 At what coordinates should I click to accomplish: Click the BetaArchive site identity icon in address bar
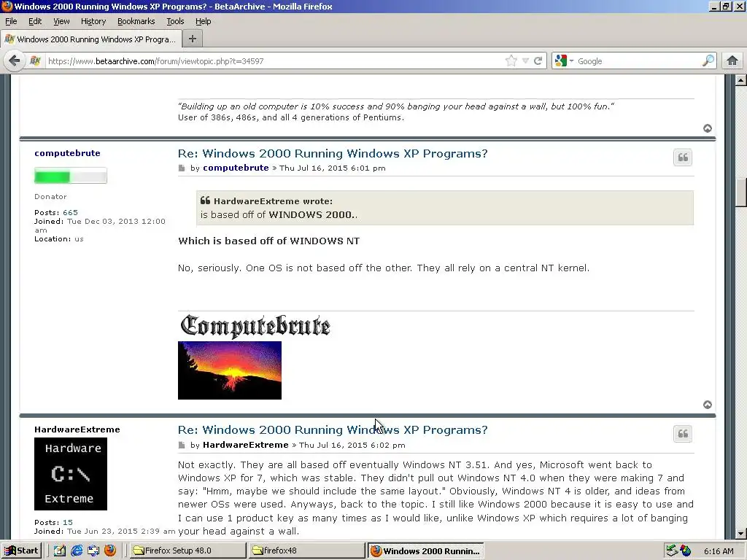click(x=35, y=61)
